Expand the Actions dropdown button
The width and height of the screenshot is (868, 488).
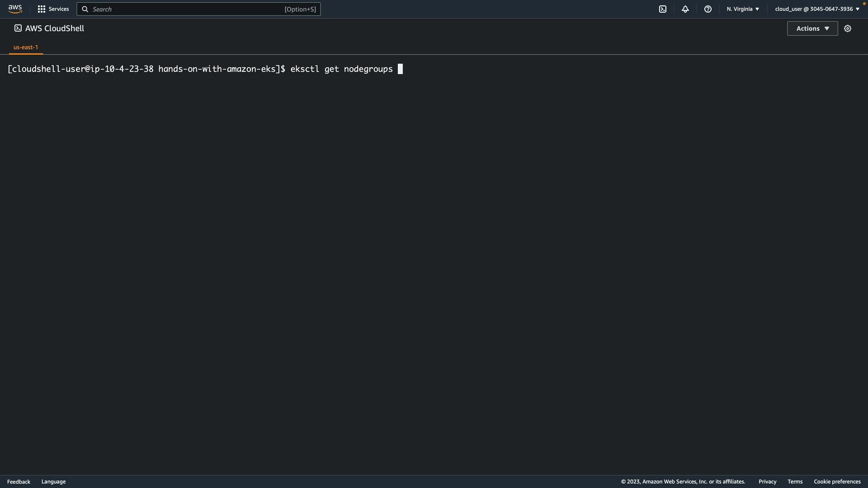812,28
